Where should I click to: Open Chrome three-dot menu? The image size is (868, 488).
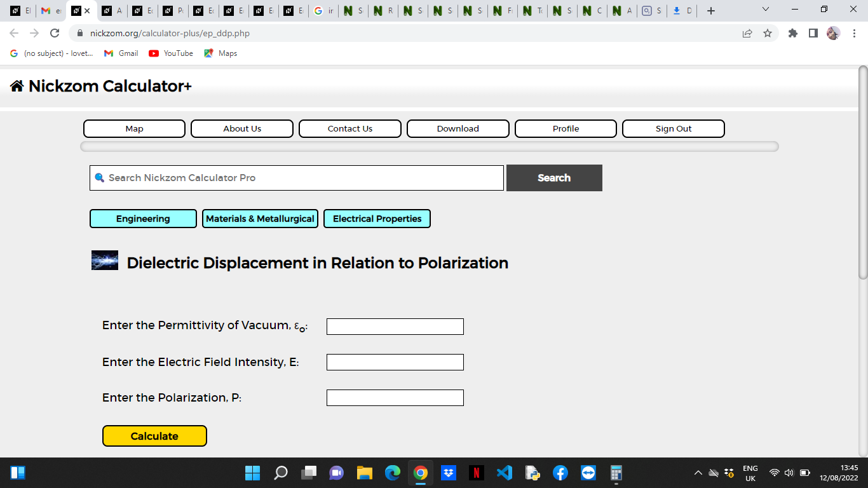click(x=854, y=33)
